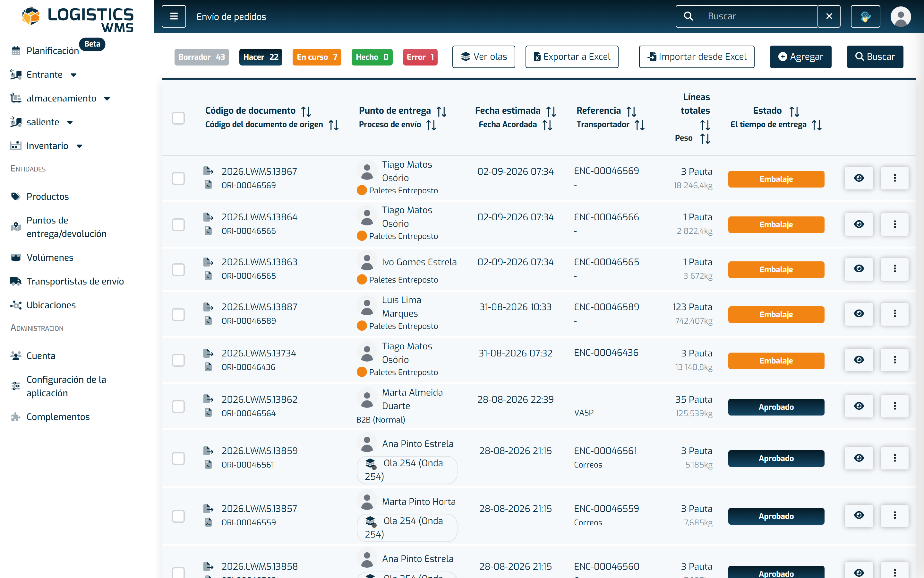
Task: Open options menu for 2026.LWMS.13887
Action: pos(894,314)
